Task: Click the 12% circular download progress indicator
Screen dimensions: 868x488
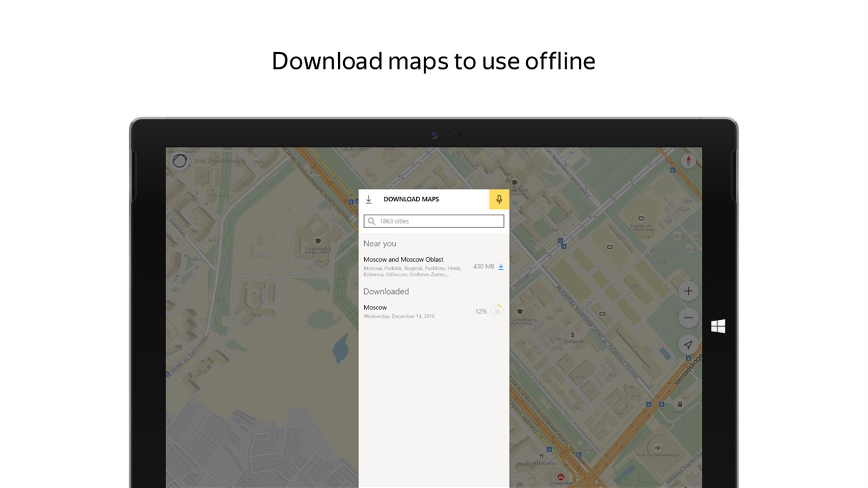Action: pyautogui.click(x=481, y=311)
